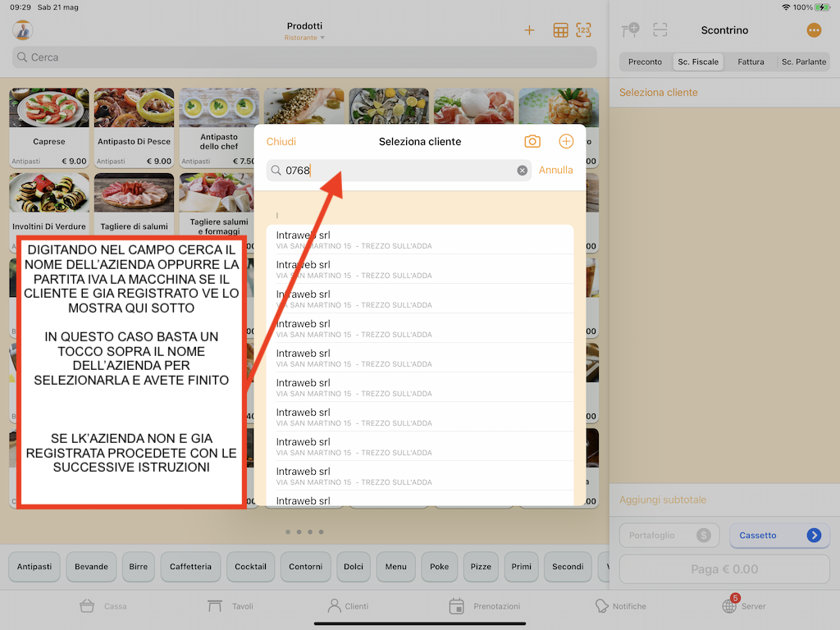Tap the customer search field containing 0768
The width and height of the screenshot is (840, 630).
[x=399, y=171]
